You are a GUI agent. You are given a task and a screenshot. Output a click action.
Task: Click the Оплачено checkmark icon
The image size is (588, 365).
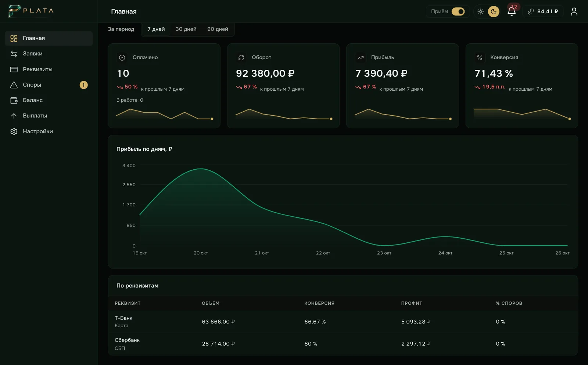[x=122, y=58]
